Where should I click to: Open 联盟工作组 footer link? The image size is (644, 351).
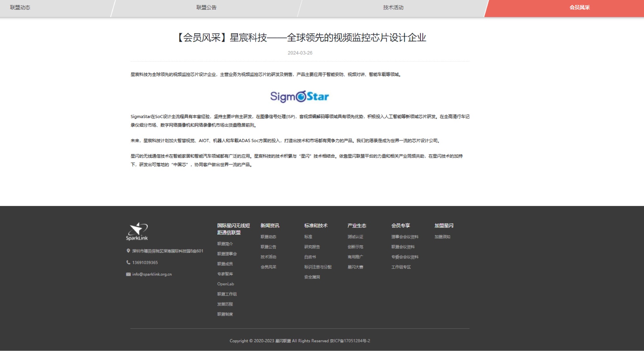(x=227, y=294)
